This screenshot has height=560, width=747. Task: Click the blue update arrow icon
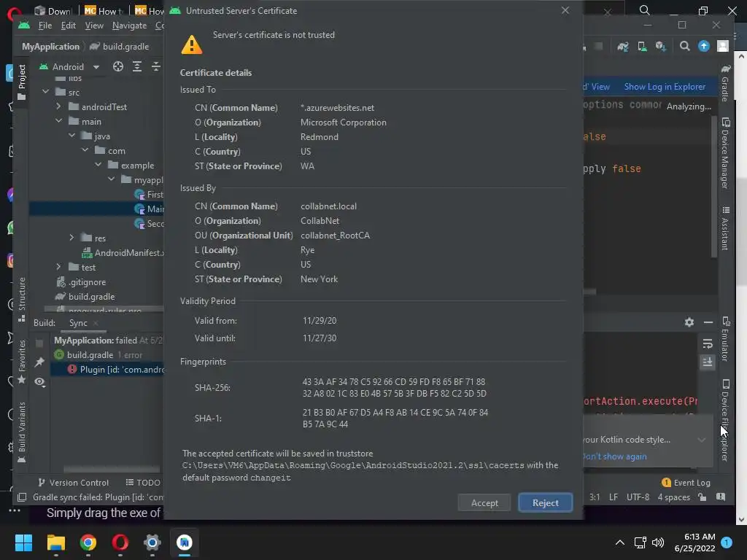coord(704,46)
